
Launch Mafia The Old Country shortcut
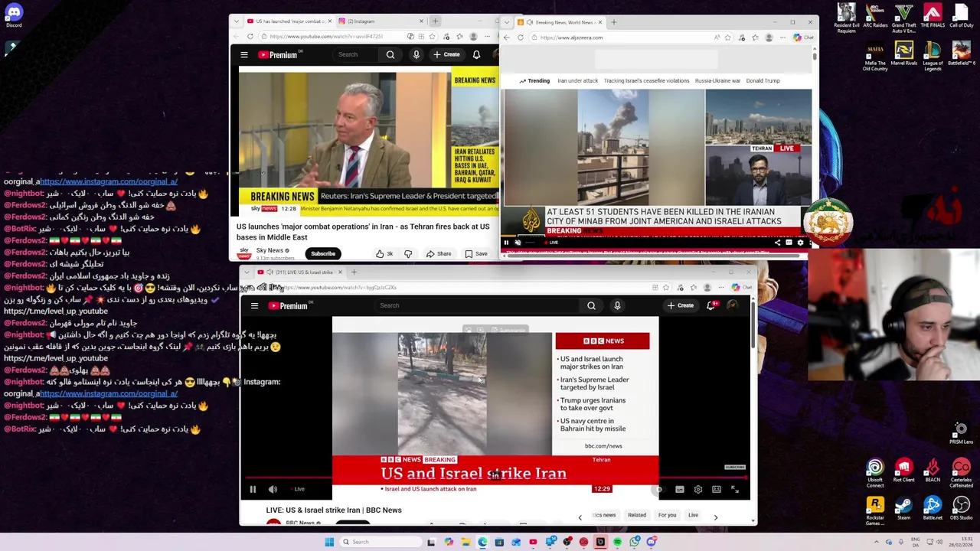tap(875, 57)
